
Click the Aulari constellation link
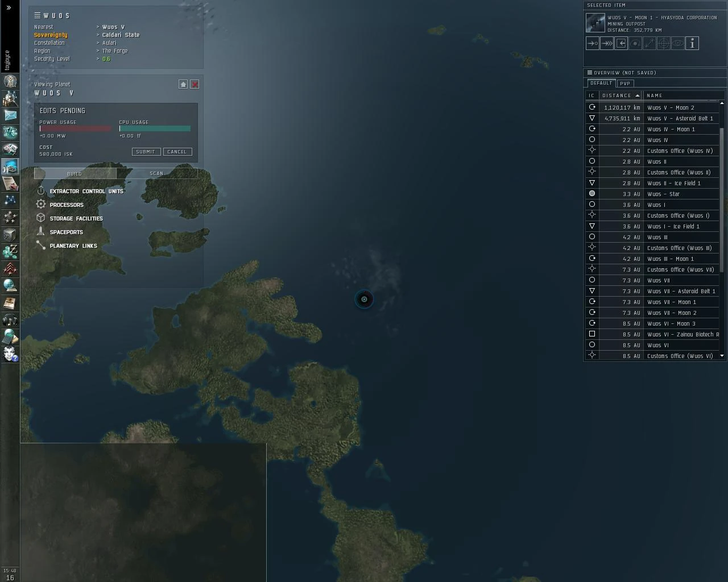(x=109, y=43)
